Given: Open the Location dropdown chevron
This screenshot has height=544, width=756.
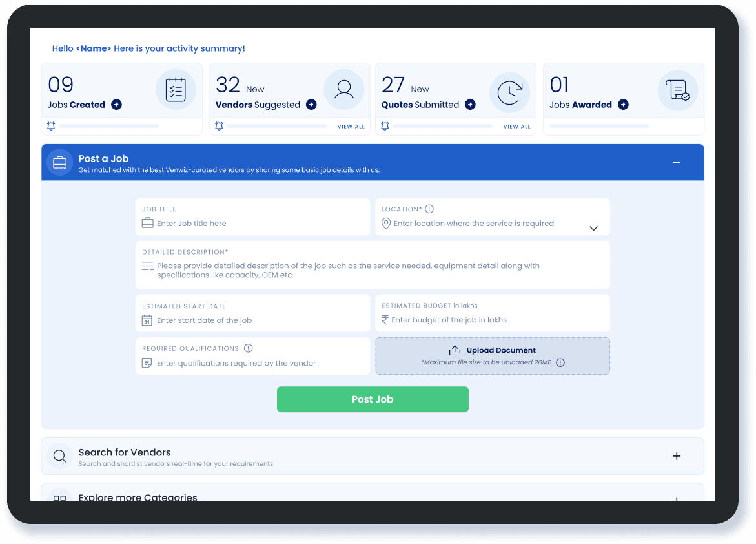Looking at the screenshot, I should 594,228.
